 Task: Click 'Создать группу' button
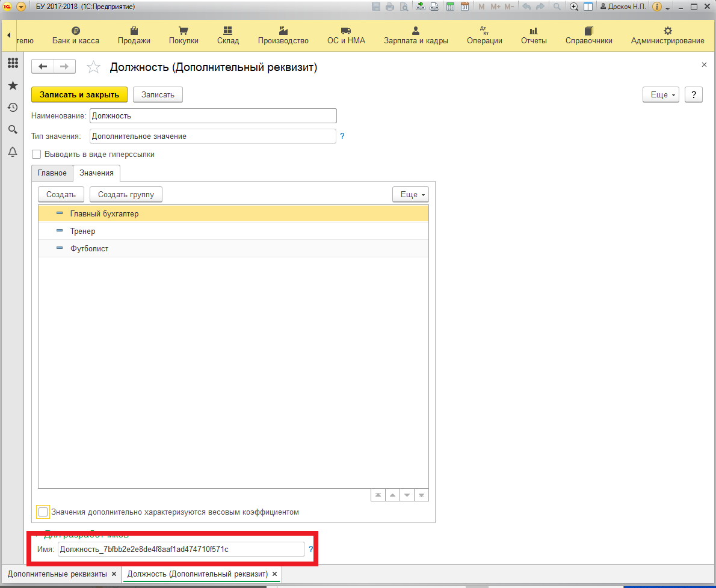point(126,194)
